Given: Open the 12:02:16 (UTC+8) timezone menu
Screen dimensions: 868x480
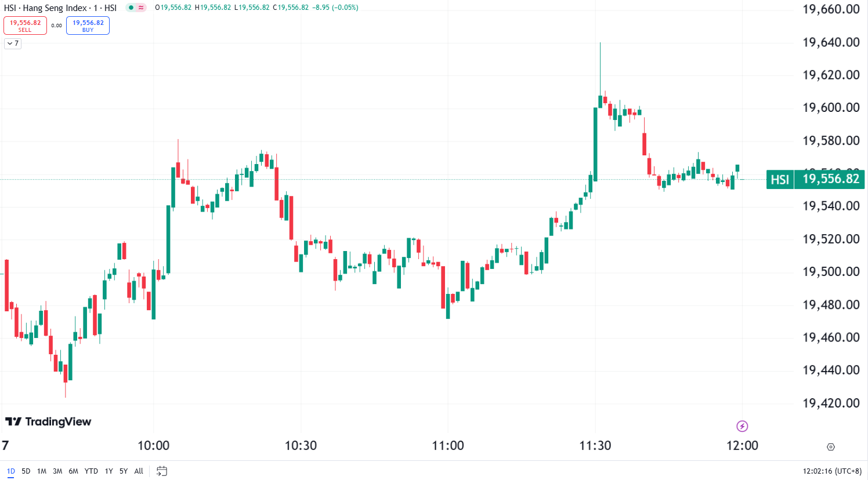Looking at the screenshot, I should [832, 471].
